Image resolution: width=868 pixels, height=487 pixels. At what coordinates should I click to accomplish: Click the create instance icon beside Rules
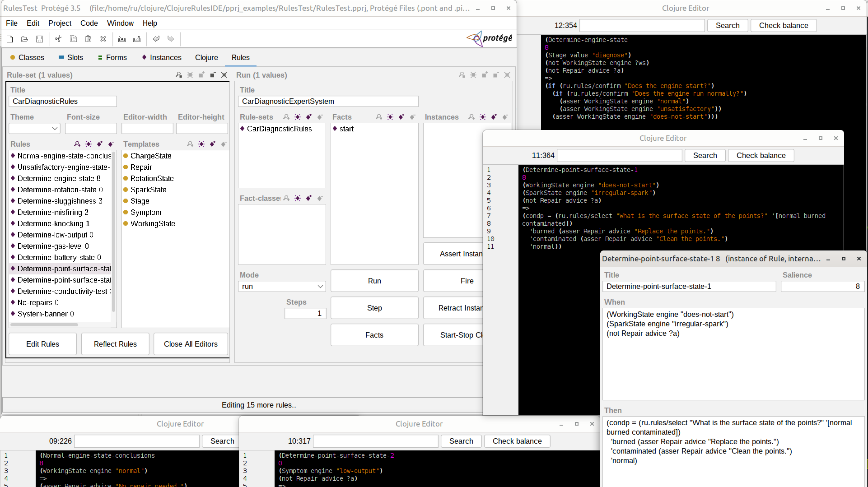(x=89, y=144)
